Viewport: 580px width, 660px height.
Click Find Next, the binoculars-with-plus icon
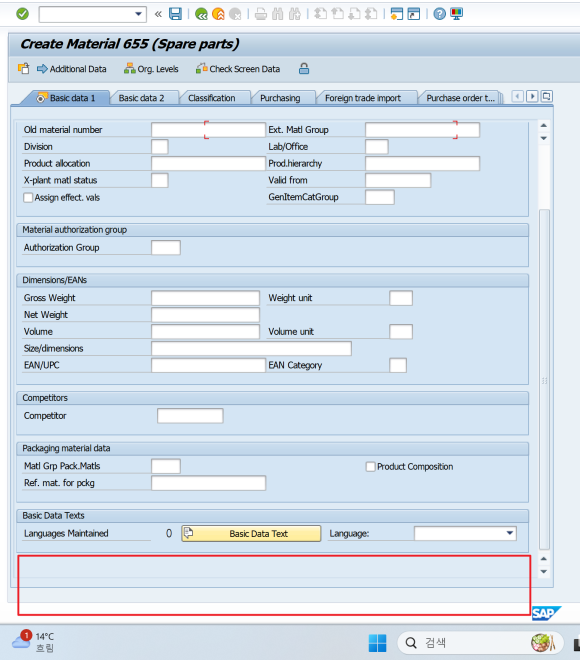295,14
